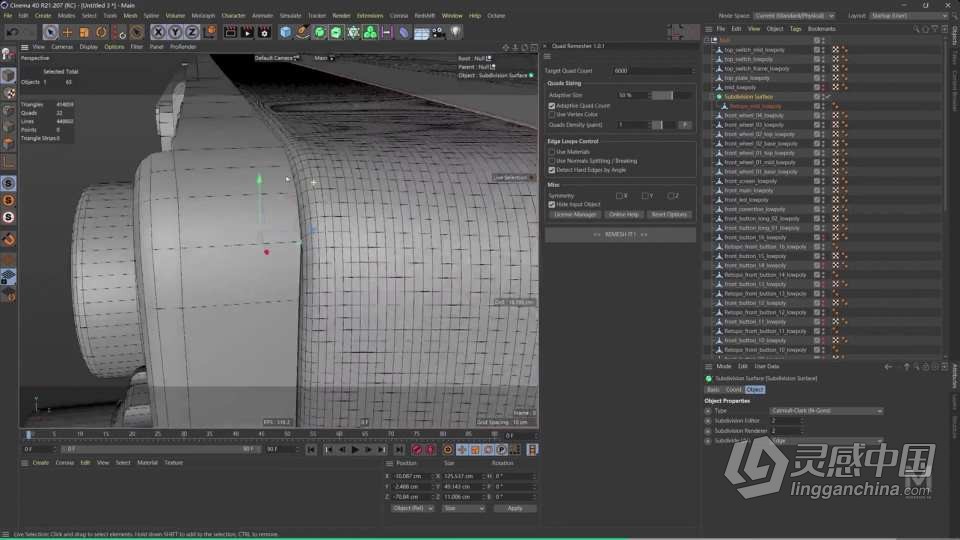960x540 pixels.
Task: Enable Use Normals Splitting / Breaking checkbox
Action: tap(552, 161)
